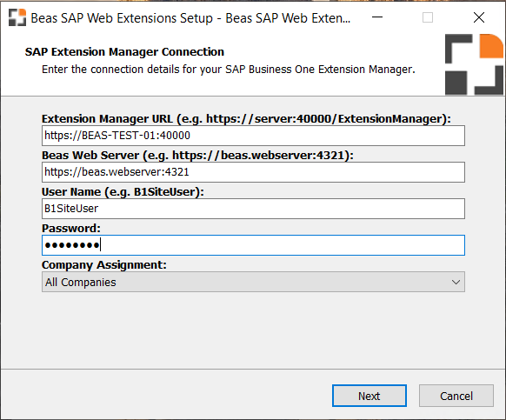
Task: Click the 'Password:' label
Action: click(71, 228)
